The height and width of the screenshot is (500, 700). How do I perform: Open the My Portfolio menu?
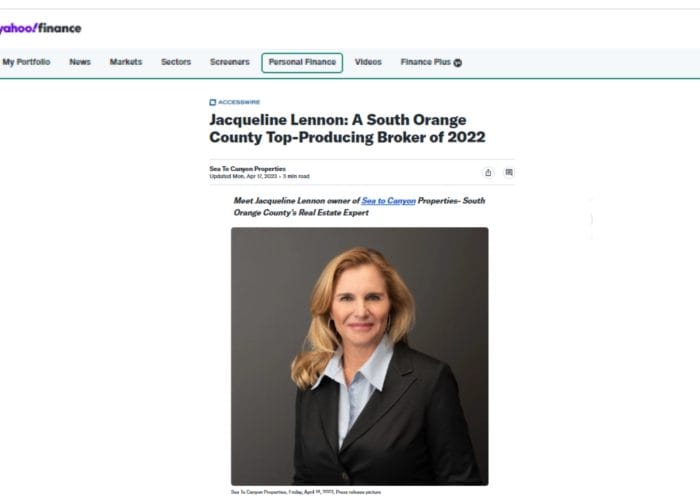(x=26, y=62)
